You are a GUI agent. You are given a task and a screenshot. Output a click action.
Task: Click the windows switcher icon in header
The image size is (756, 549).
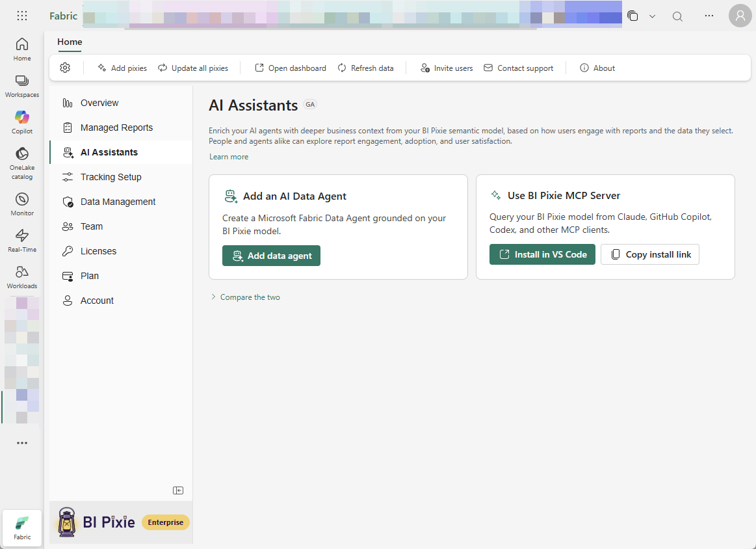(x=632, y=16)
